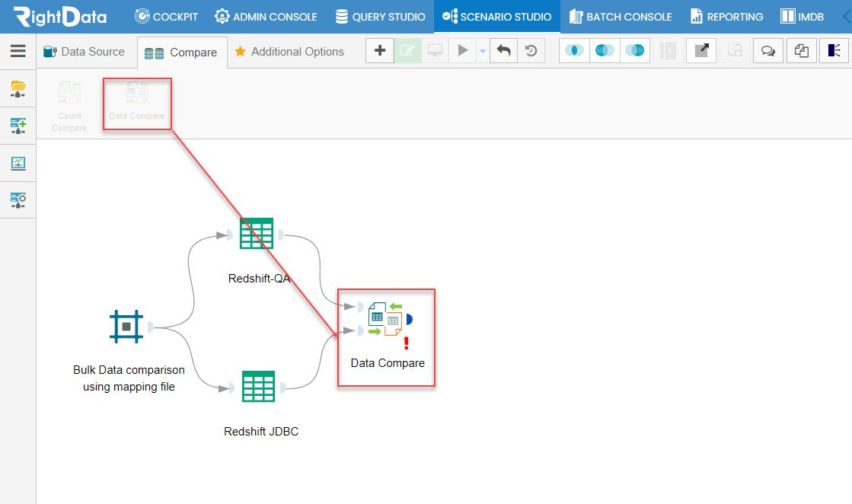The width and height of the screenshot is (852, 504).
Task: Open the comments chat icon in the toolbar
Action: 768,51
